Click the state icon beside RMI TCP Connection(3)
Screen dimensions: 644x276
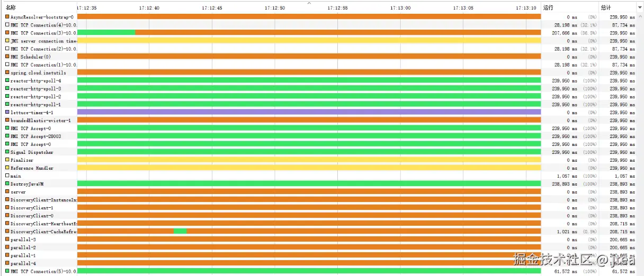click(x=7, y=33)
